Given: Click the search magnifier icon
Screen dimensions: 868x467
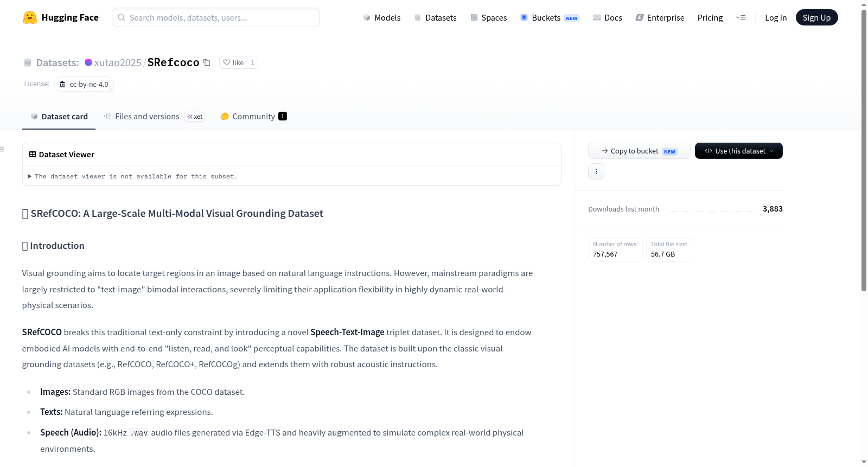Looking at the screenshot, I should 122,17.
